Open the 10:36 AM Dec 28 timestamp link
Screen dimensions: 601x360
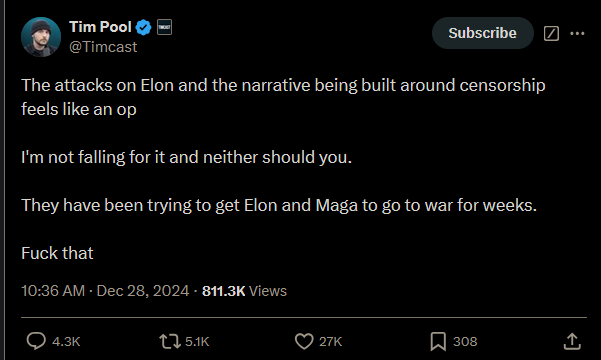[105, 291]
